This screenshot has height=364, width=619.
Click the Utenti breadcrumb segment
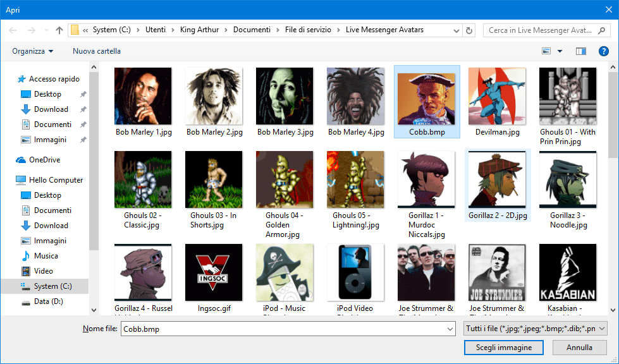(156, 30)
